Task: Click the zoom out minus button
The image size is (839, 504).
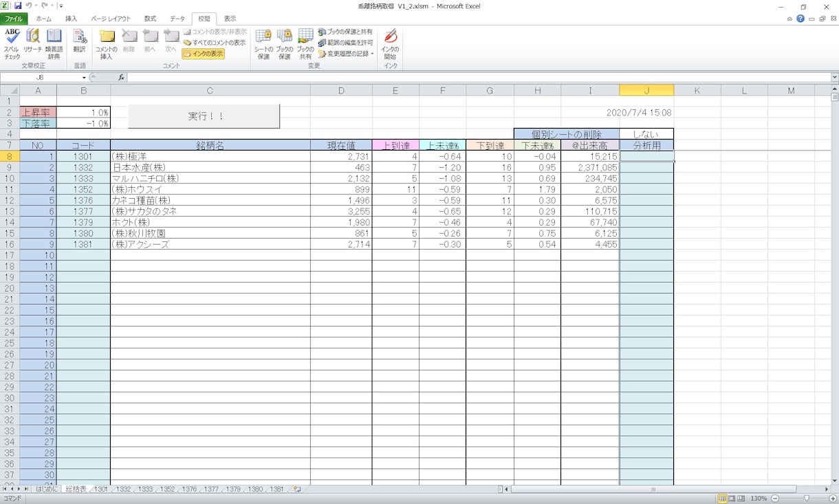Action: coord(775,498)
